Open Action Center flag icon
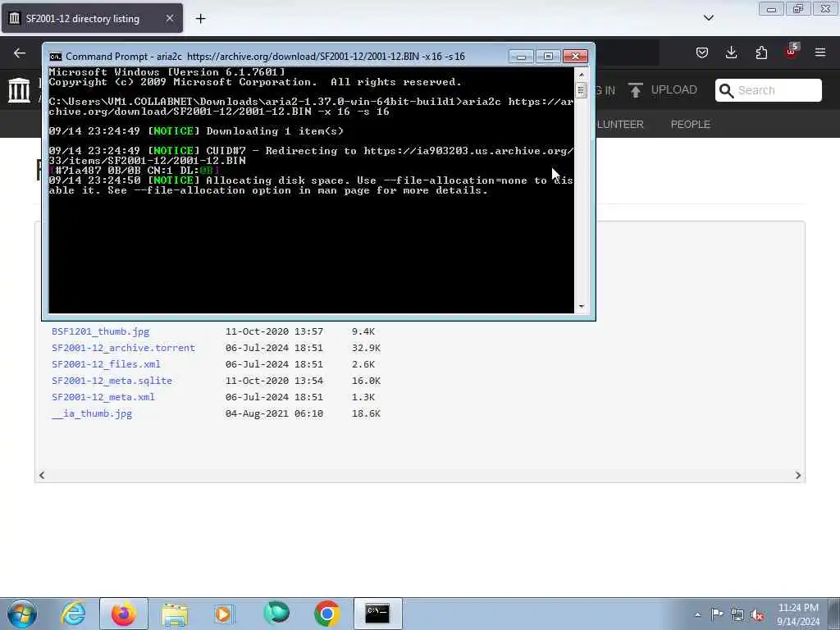840x630 pixels. 717,614
